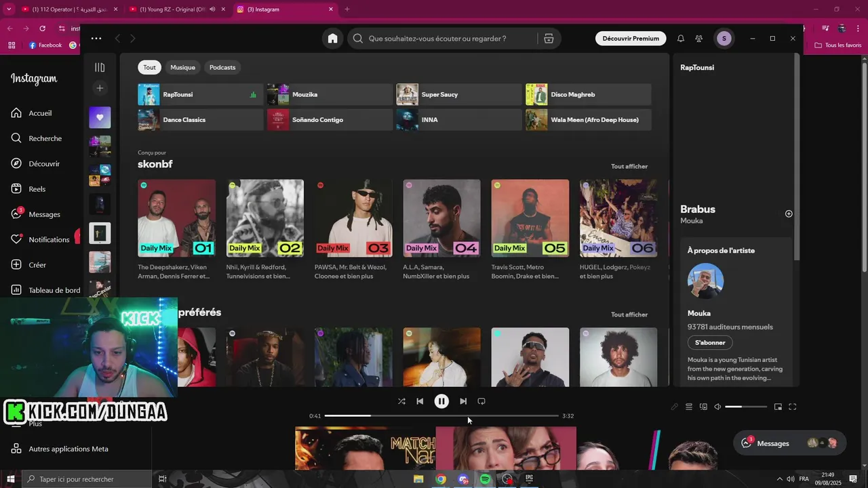Click S'abonner to follow Mouka
This screenshot has width=868, height=488.
tap(710, 342)
